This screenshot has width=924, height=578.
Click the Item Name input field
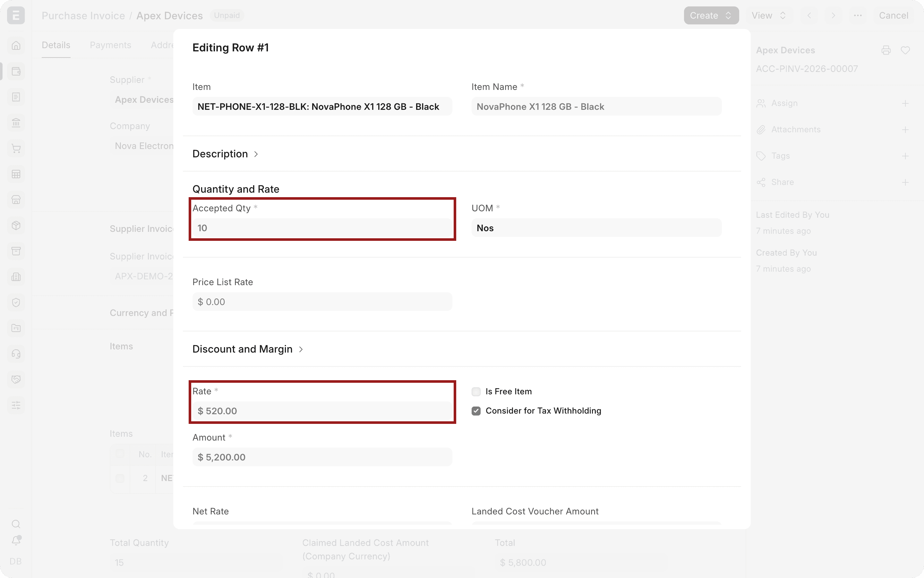pyautogui.click(x=596, y=107)
